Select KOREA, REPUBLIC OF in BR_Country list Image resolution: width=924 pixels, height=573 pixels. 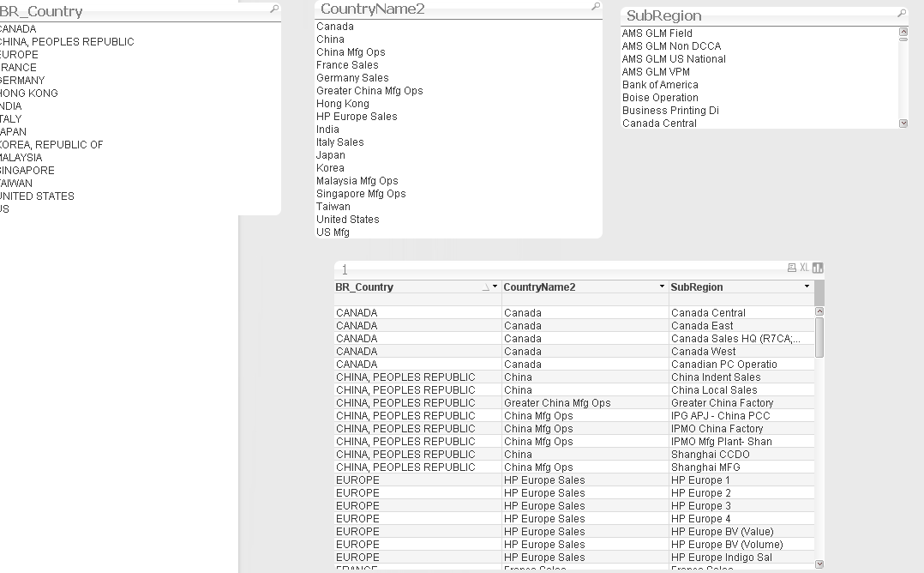pyautogui.click(x=51, y=145)
